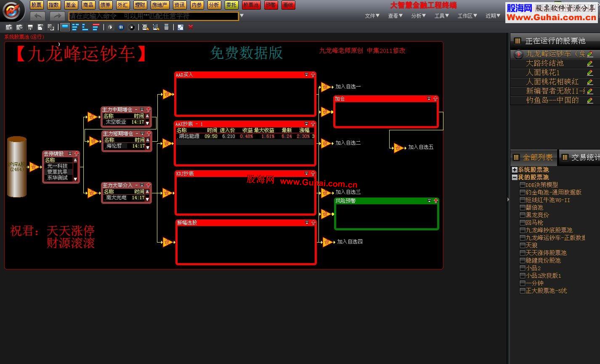Click the gray list/trash icon in toolbar
Viewport: 600px width, 364px height.
(166, 27)
